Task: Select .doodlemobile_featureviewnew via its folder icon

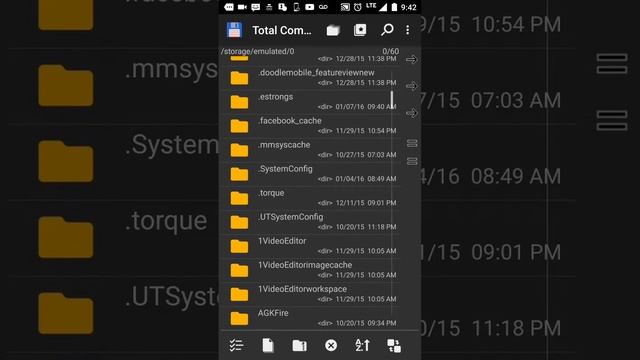Action: (239, 78)
